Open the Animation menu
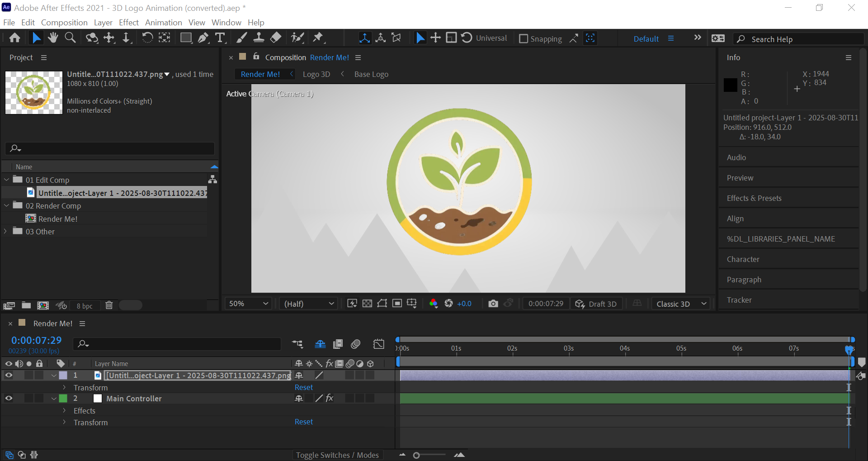This screenshot has height=461, width=868. coord(163,23)
